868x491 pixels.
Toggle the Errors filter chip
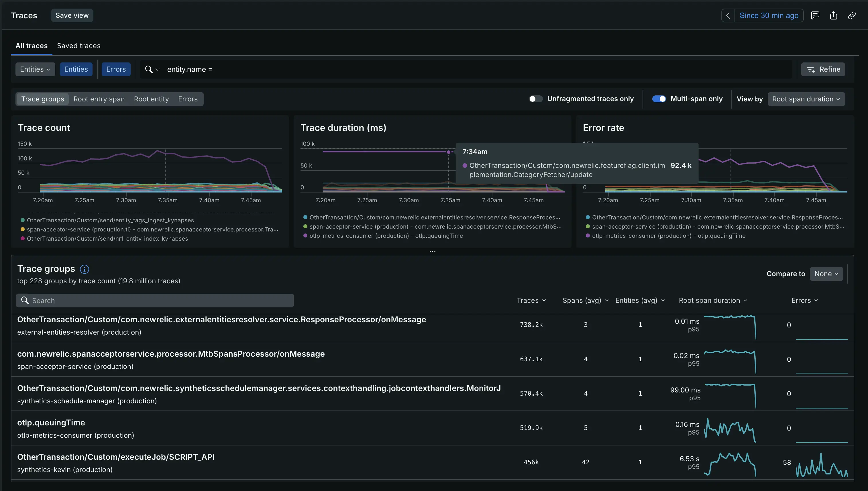116,70
